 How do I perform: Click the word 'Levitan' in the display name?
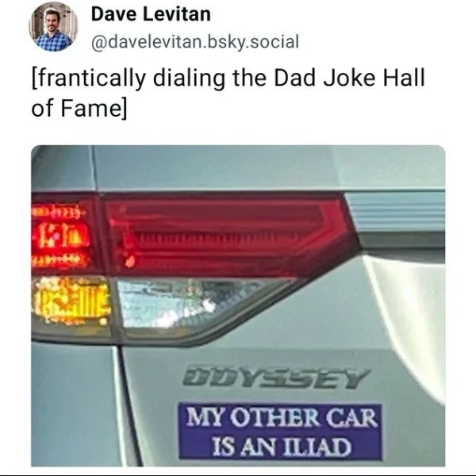coord(177,14)
